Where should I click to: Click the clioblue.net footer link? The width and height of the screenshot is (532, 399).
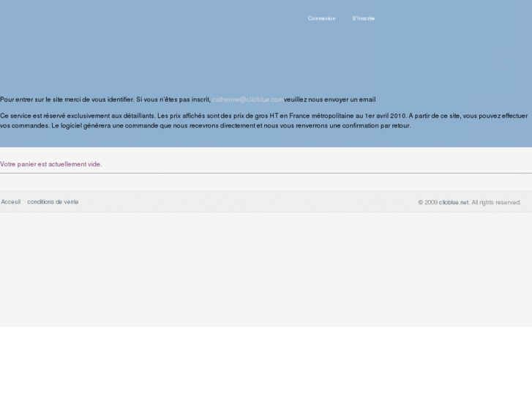[x=454, y=202]
